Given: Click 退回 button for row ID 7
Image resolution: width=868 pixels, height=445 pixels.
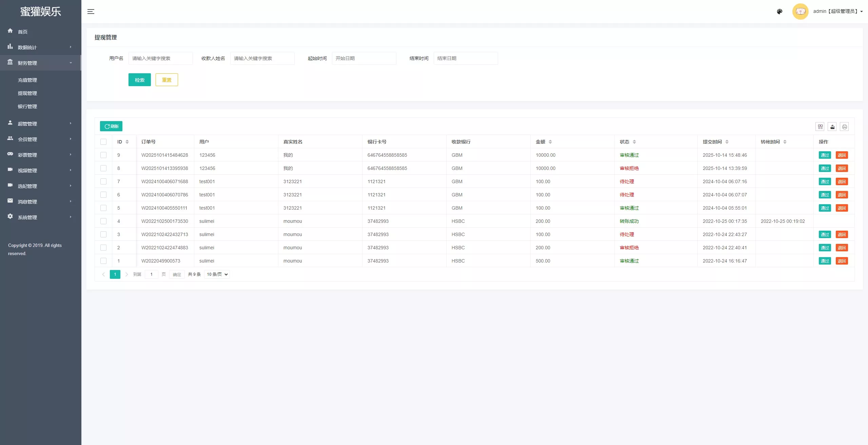Looking at the screenshot, I should (x=842, y=181).
